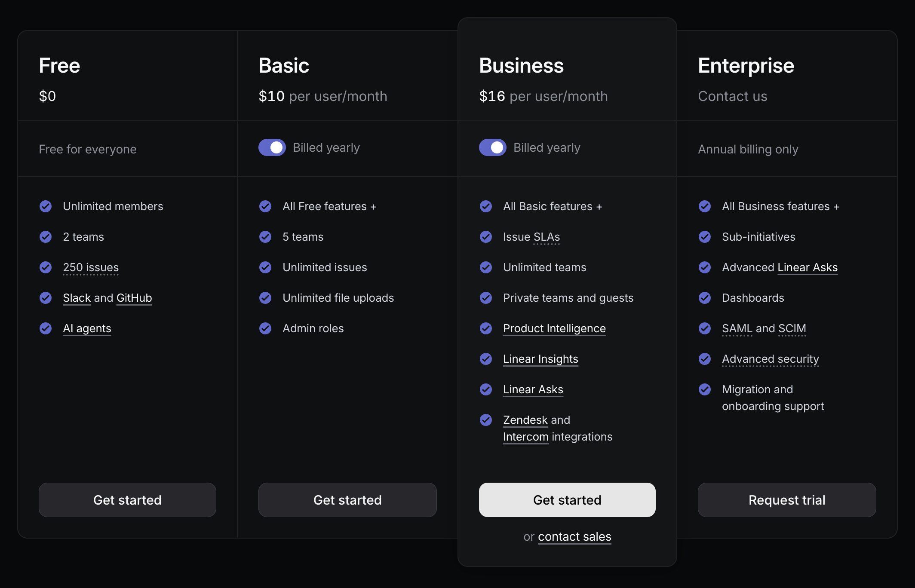Open the Linear Insights link
The image size is (915, 588).
coord(540,359)
